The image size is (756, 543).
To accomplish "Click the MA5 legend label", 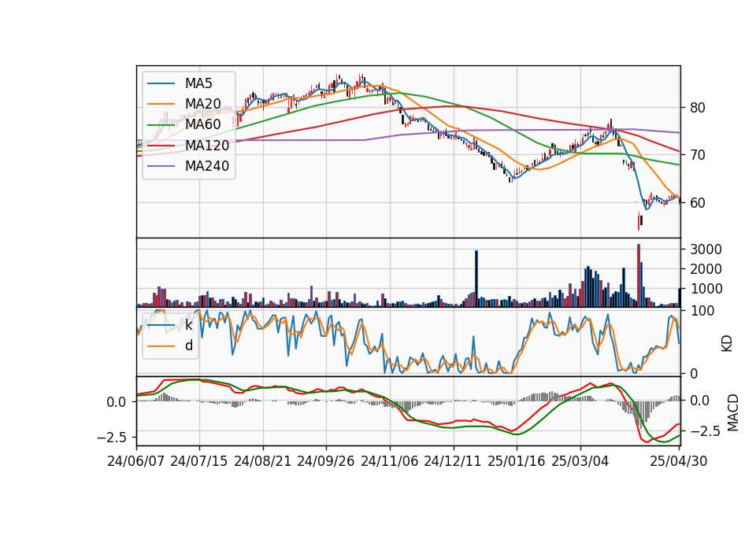I will click(198, 83).
